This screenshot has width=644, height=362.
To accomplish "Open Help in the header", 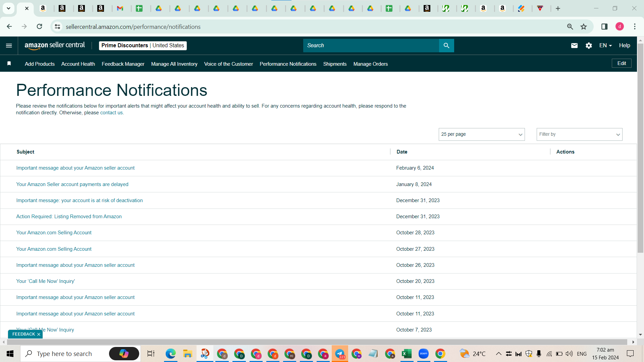I will (625, 46).
